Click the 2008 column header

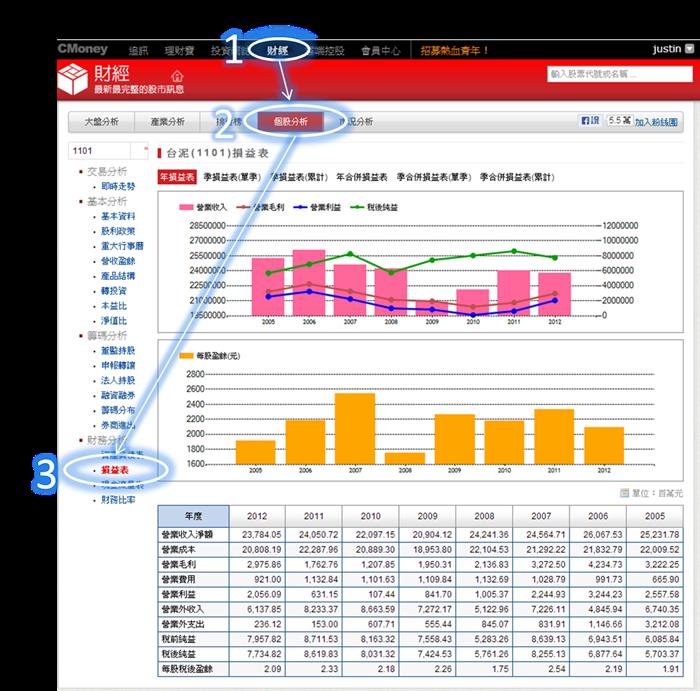pyautogui.click(x=484, y=516)
